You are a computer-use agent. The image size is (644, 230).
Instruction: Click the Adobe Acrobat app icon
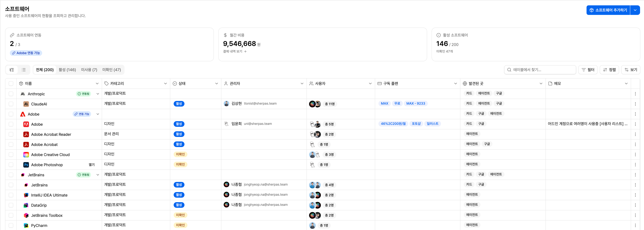tap(26, 144)
